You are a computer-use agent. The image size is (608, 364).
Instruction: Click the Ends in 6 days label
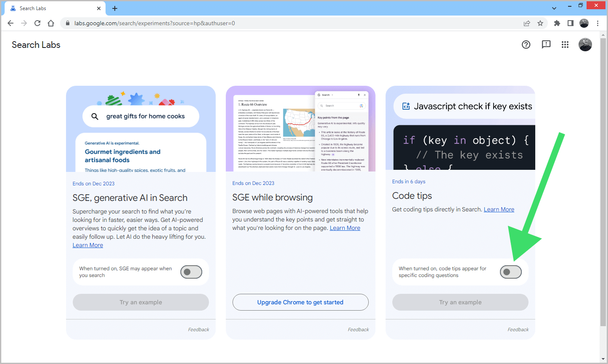(409, 182)
